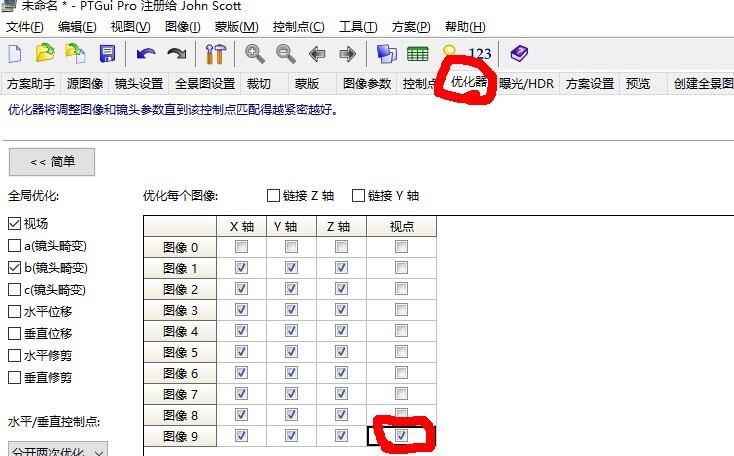Open the purple help book icon
The width and height of the screenshot is (734, 456).
tap(519, 54)
